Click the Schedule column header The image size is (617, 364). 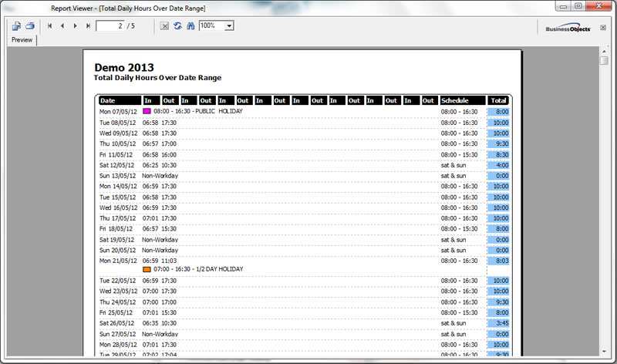point(462,100)
